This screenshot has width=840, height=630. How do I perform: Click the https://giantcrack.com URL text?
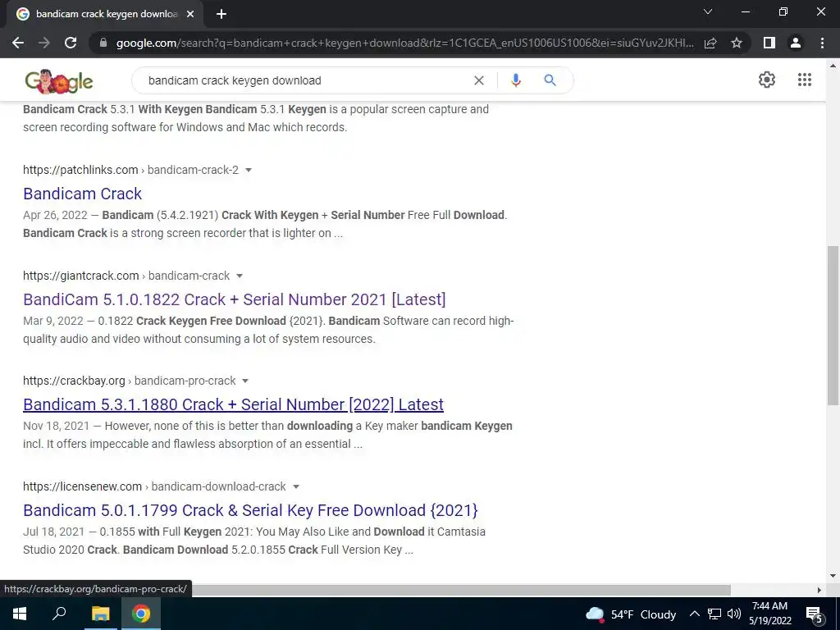tap(81, 276)
